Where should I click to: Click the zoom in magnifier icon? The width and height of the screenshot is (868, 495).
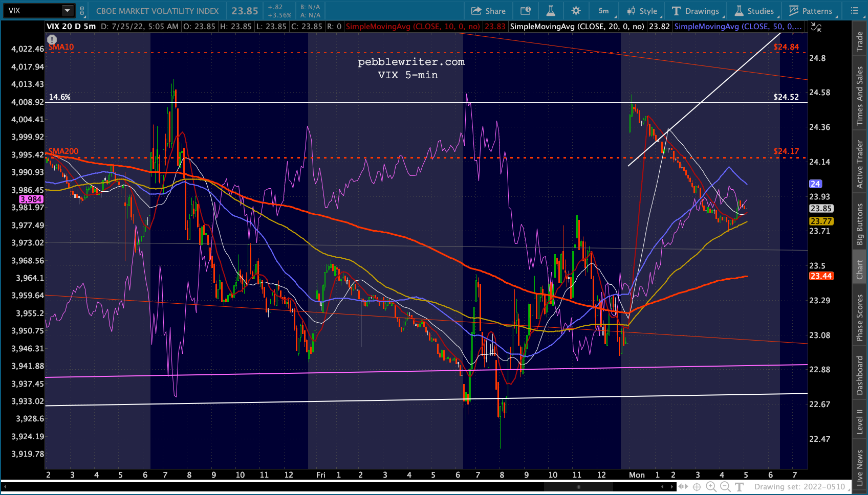tap(711, 487)
